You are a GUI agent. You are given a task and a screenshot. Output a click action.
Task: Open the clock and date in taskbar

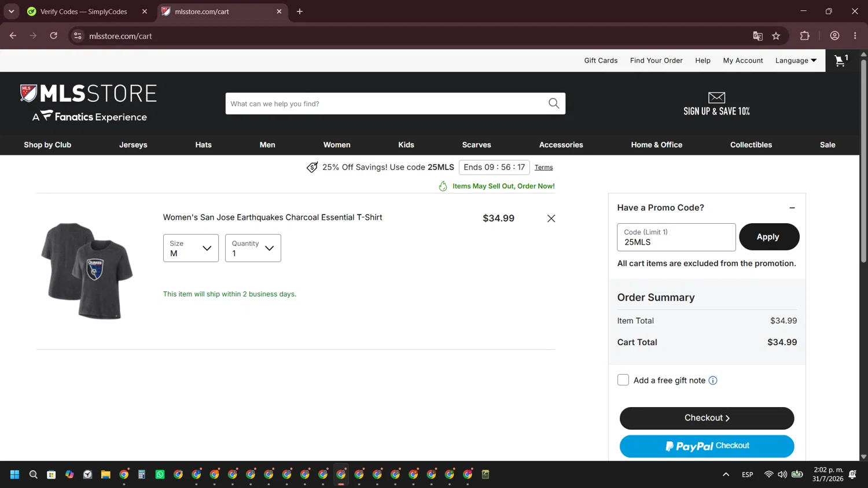coord(828,475)
